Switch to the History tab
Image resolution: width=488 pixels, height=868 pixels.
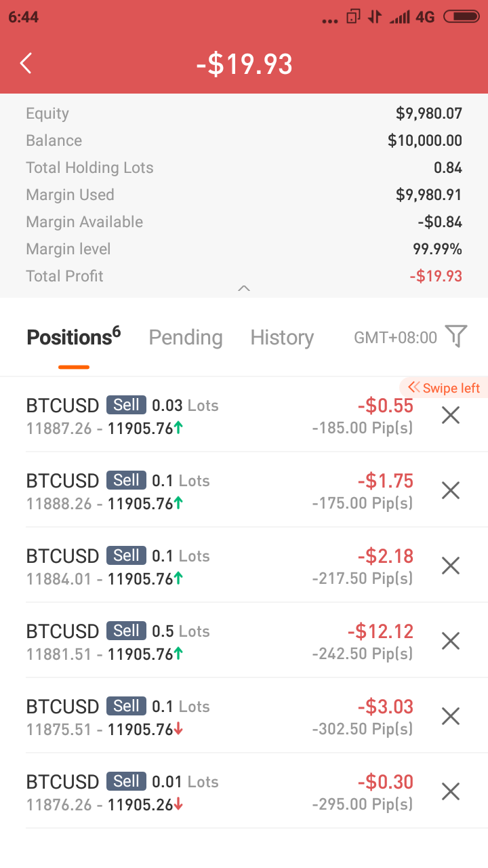pyautogui.click(x=282, y=338)
